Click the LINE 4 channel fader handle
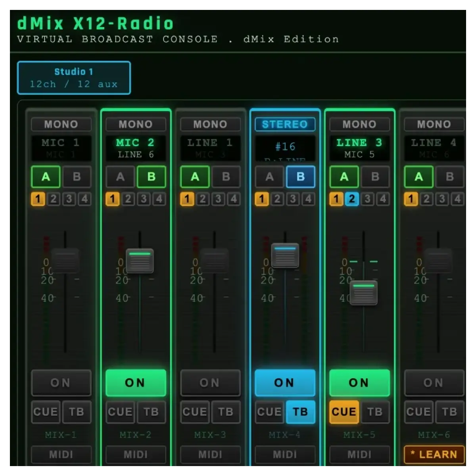Screen dimensions: 476x476 438,261
